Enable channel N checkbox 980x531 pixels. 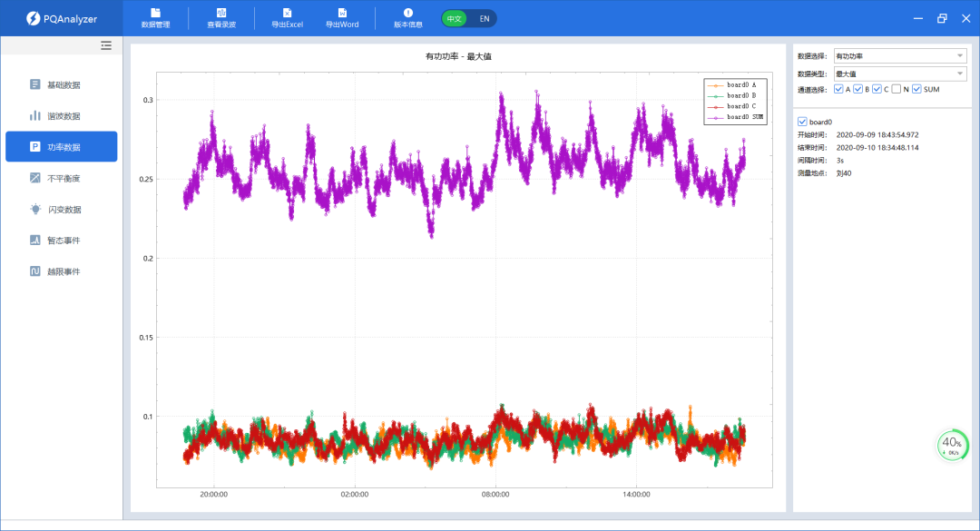[897, 90]
